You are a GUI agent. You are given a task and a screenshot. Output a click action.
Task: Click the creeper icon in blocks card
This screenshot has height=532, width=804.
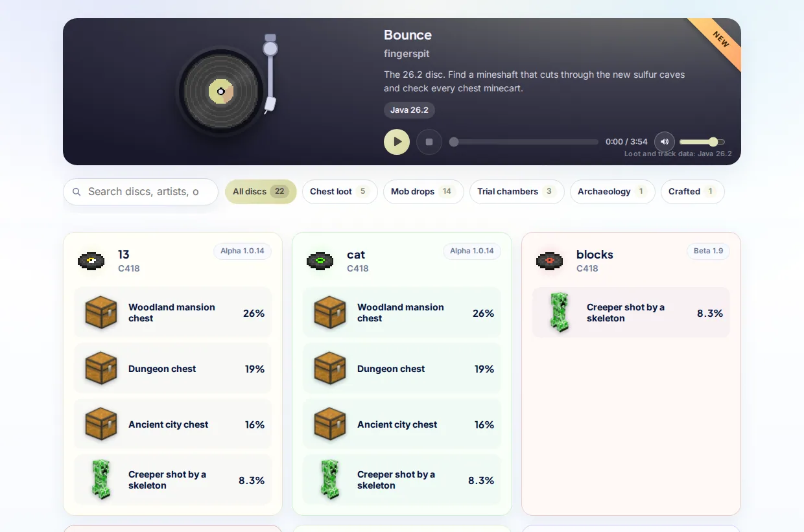[560, 313]
